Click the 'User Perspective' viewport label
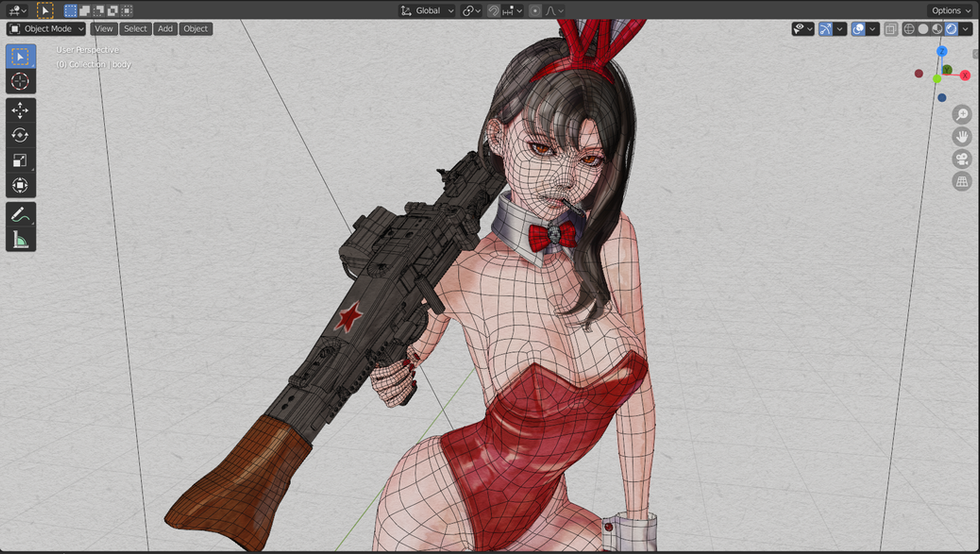 [88, 50]
